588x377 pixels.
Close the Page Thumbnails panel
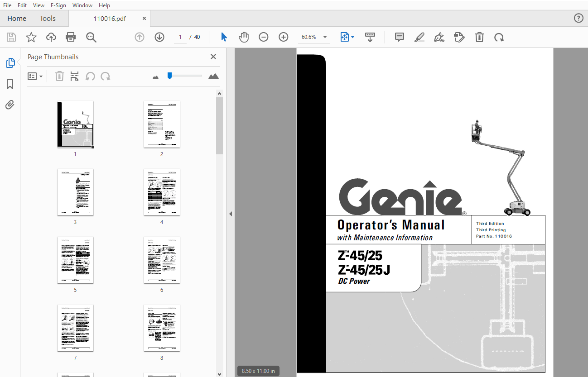[213, 57]
